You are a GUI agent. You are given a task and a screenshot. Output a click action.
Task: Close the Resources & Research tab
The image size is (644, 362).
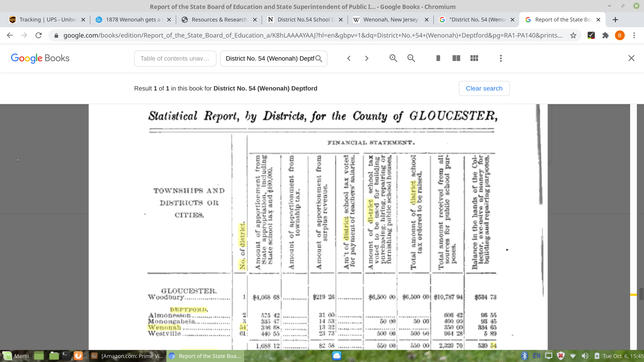(255, 19)
